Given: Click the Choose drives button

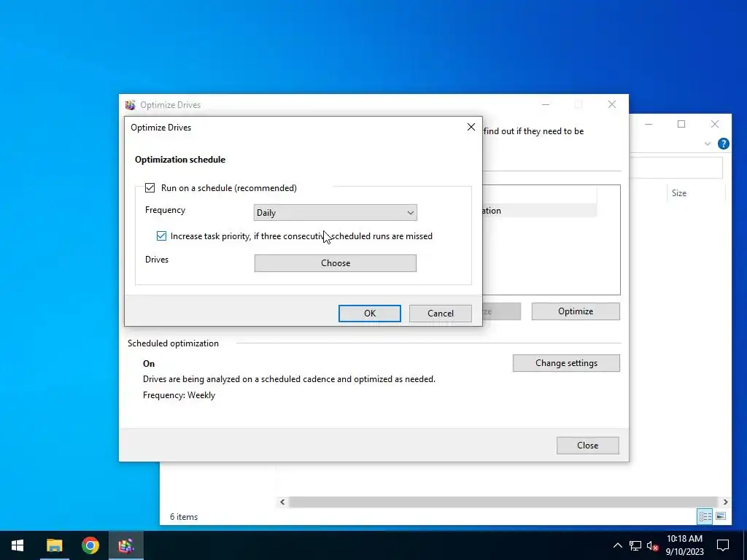Looking at the screenshot, I should pos(336,262).
